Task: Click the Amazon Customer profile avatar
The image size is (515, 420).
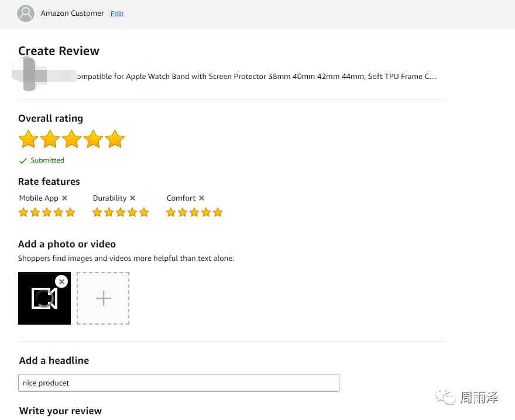Action: (x=26, y=13)
